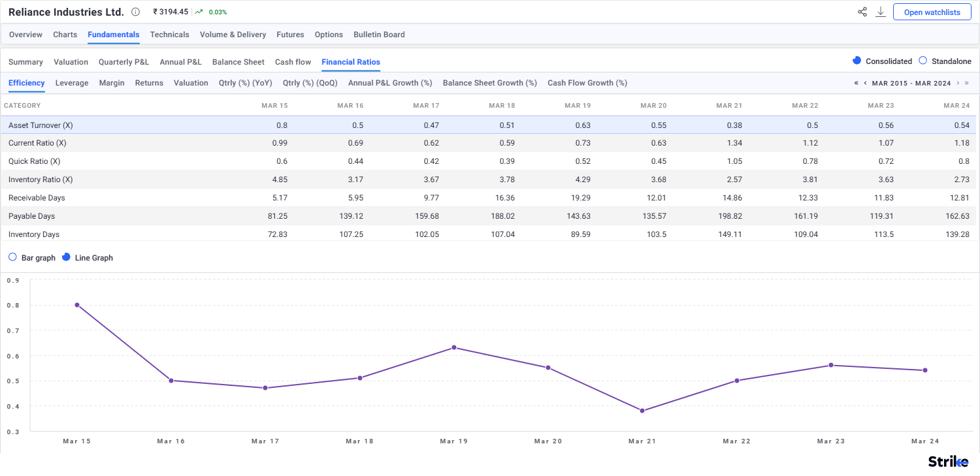Jump to latest period with double-right arrow
980x476 pixels.
coord(967,83)
